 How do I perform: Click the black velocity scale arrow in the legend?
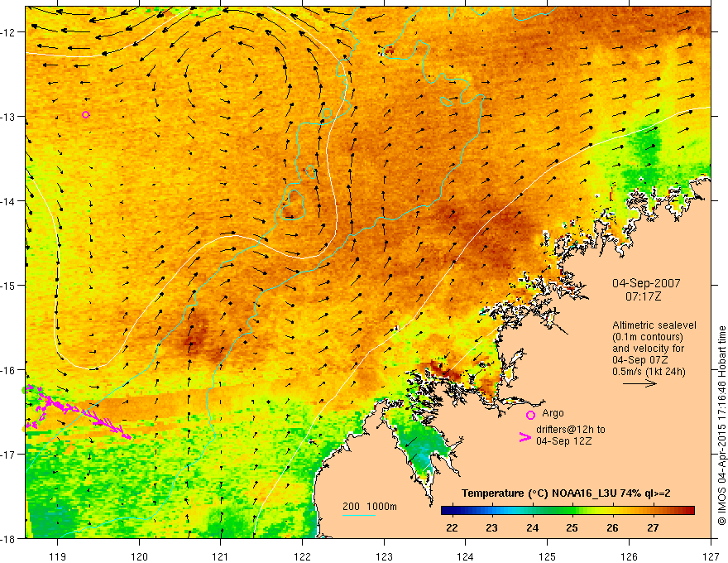point(639,383)
